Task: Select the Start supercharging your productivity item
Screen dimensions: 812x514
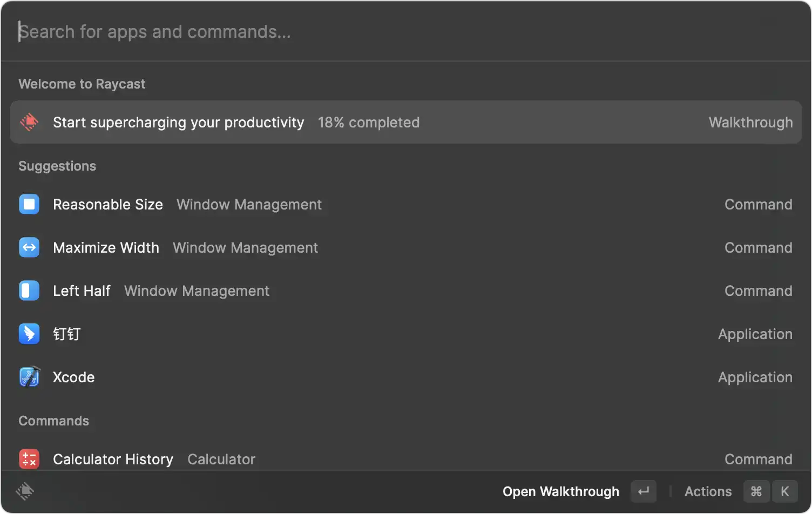Action: coord(178,123)
